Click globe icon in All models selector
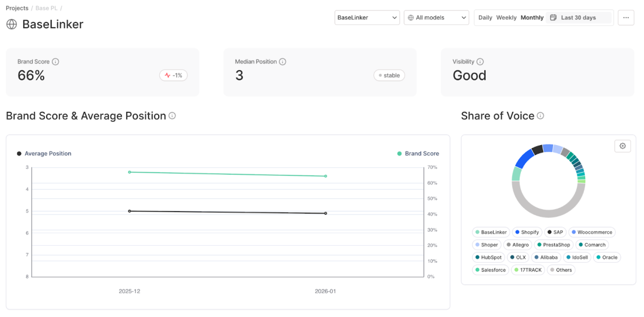 [x=411, y=18]
